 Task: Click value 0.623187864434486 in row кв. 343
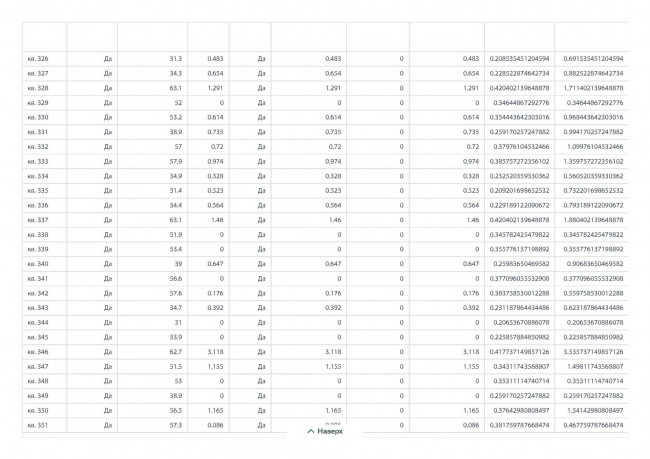pos(593,308)
